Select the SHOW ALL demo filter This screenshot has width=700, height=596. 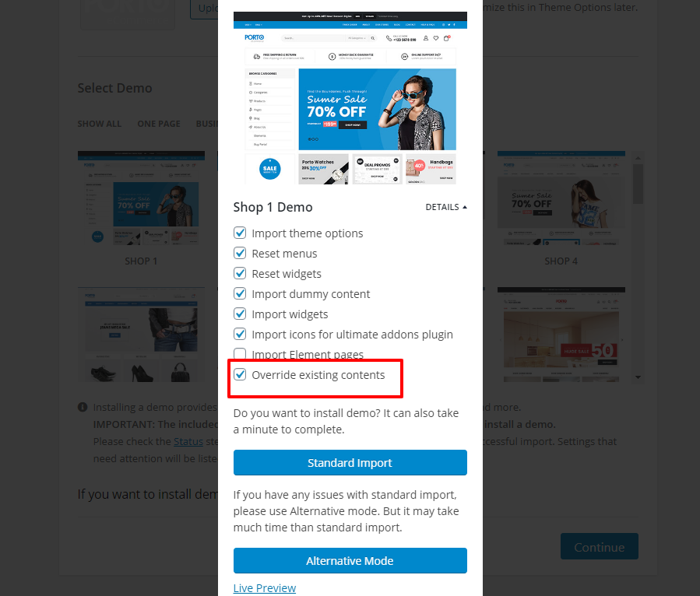[x=99, y=124]
